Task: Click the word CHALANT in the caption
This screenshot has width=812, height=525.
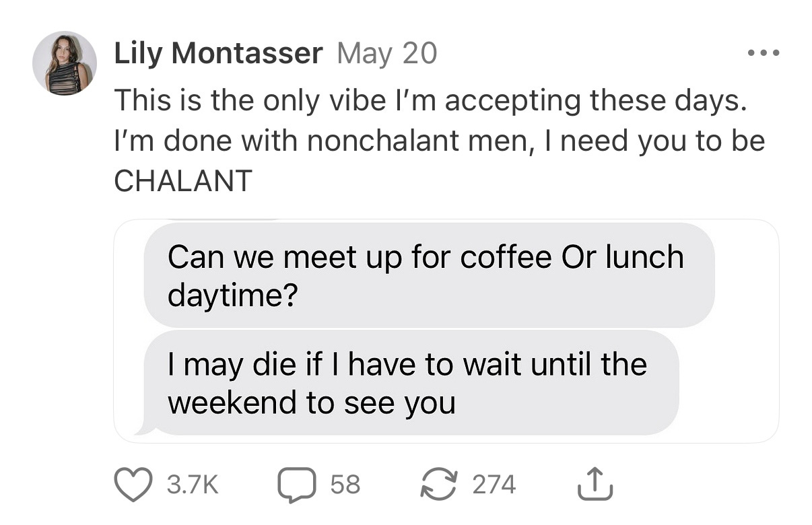Action: [x=183, y=180]
